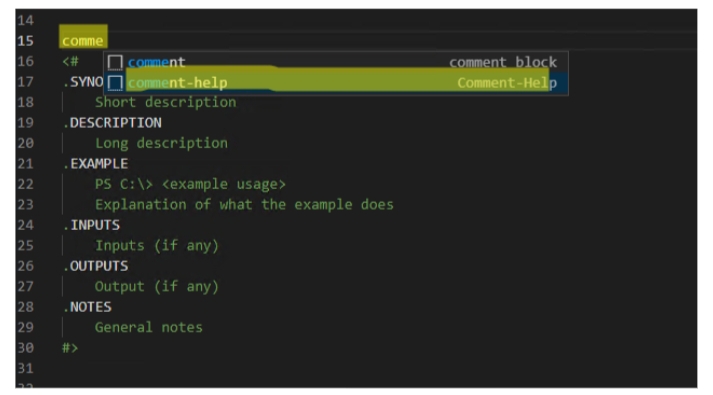Click the opening '<#' comment marker
Viewport: 713px width, 395px height.
click(70, 61)
